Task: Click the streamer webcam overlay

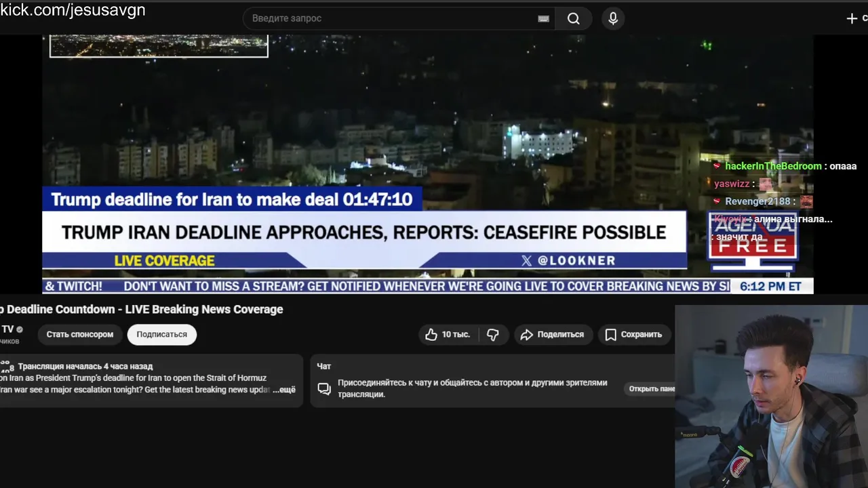Action: pyautogui.click(x=771, y=396)
